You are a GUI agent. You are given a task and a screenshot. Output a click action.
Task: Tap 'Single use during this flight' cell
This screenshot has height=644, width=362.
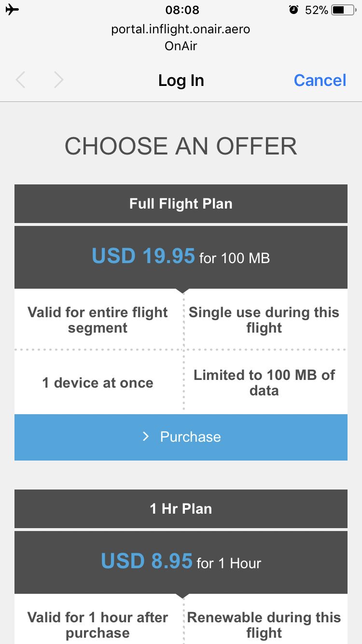pyautogui.click(x=264, y=320)
